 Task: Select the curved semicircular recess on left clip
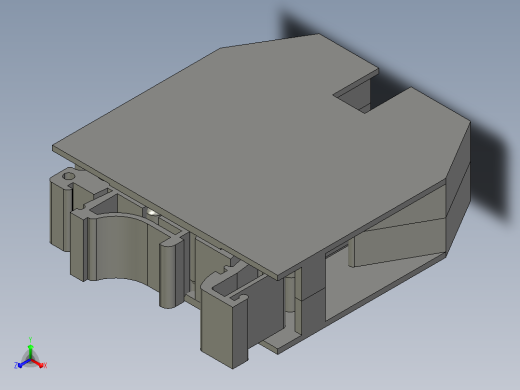coord(122,248)
